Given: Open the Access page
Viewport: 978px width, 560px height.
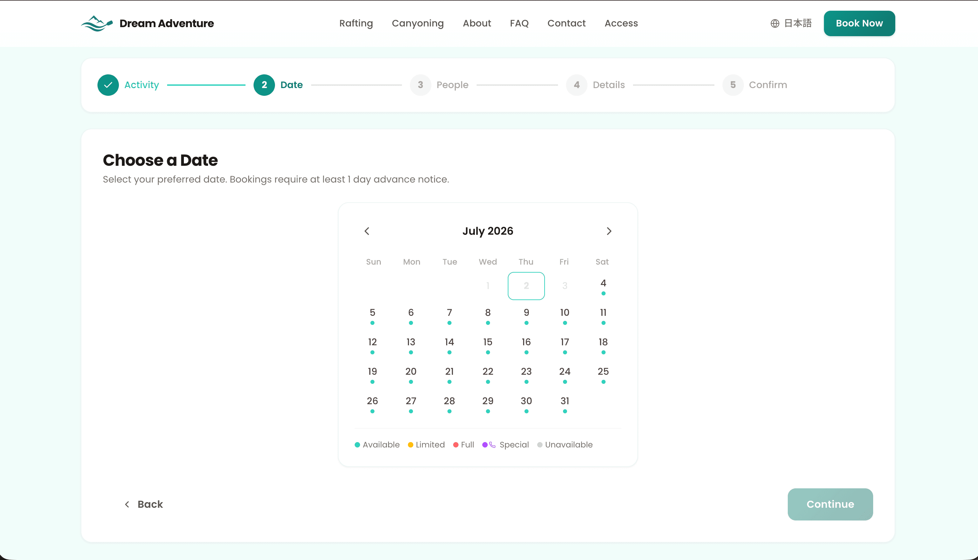Looking at the screenshot, I should [621, 23].
